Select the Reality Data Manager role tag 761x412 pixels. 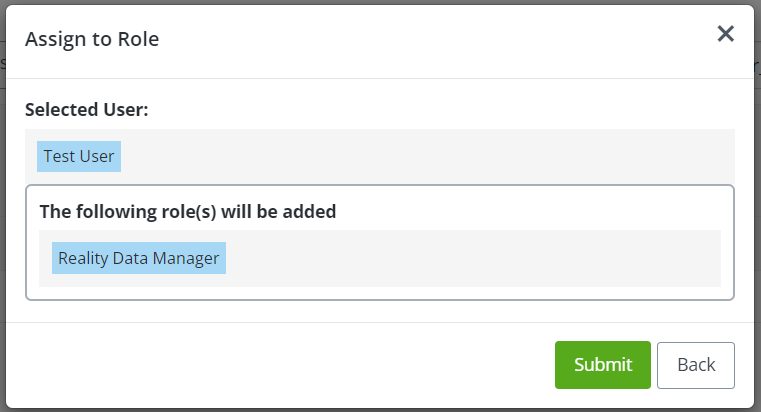point(139,258)
